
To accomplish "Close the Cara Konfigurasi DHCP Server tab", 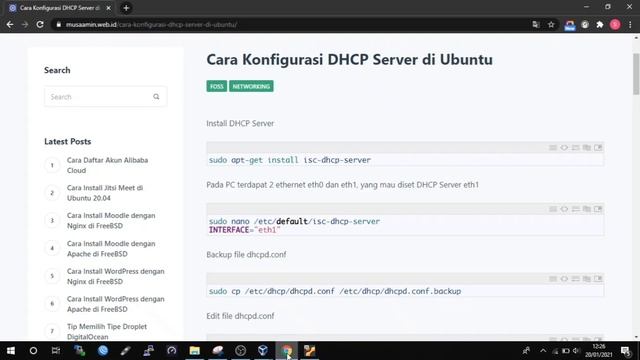I will [109, 8].
